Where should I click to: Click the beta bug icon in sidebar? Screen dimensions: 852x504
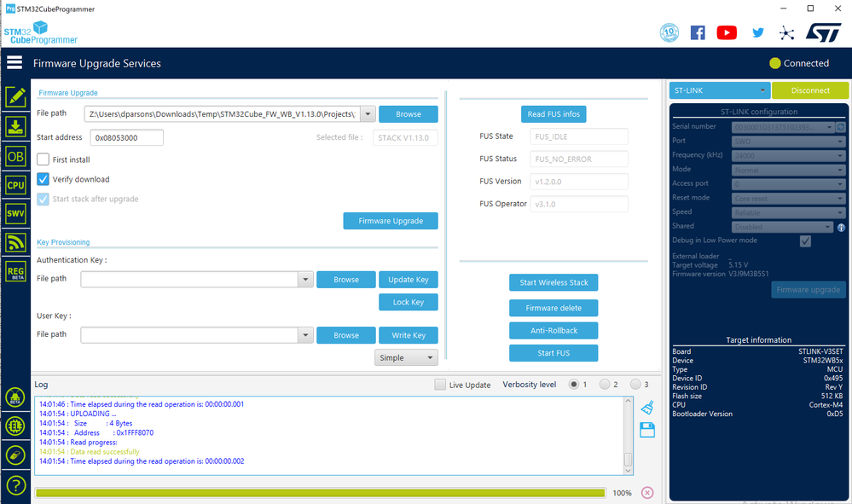click(15, 397)
